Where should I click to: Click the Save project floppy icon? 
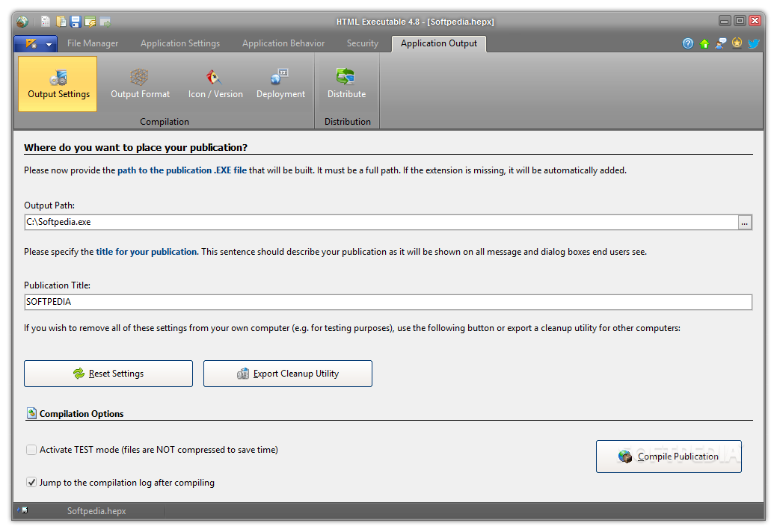tap(76, 22)
